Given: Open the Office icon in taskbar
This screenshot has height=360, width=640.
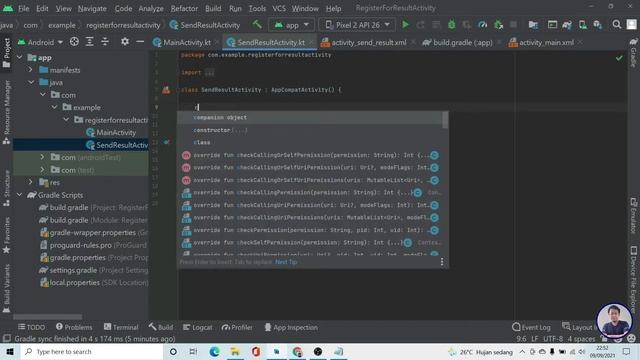Looking at the screenshot, I should coord(256,351).
